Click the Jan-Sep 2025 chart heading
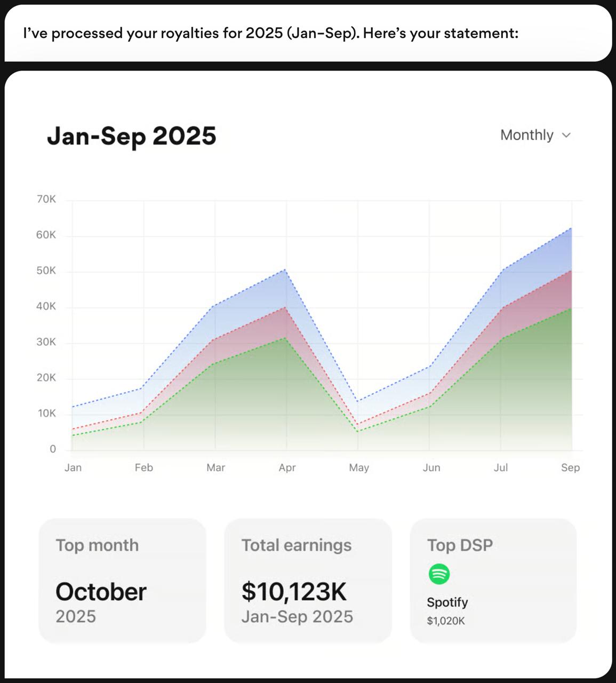 point(132,136)
